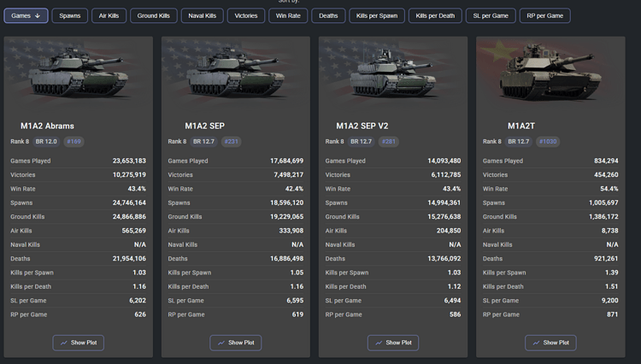Click the M1A2 SEP vehicle title
This screenshot has width=641, height=364.
[204, 126]
